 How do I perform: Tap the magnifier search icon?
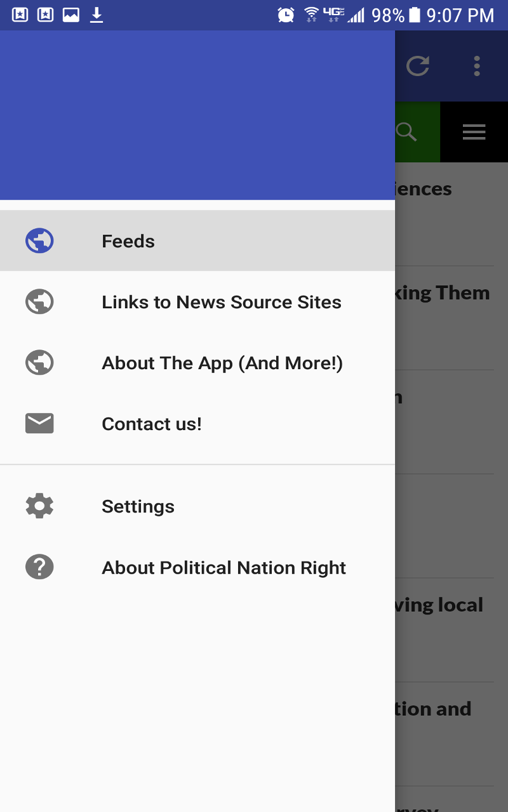coord(406,132)
